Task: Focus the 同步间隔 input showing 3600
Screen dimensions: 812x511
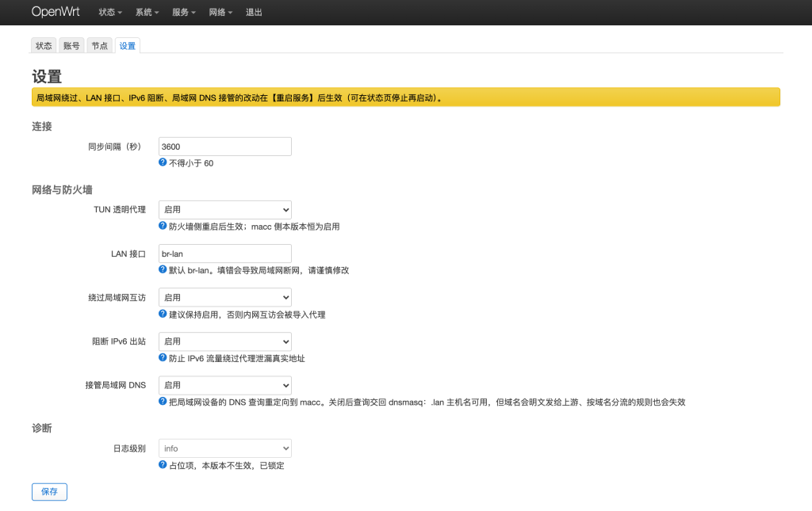Action: click(x=224, y=147)
